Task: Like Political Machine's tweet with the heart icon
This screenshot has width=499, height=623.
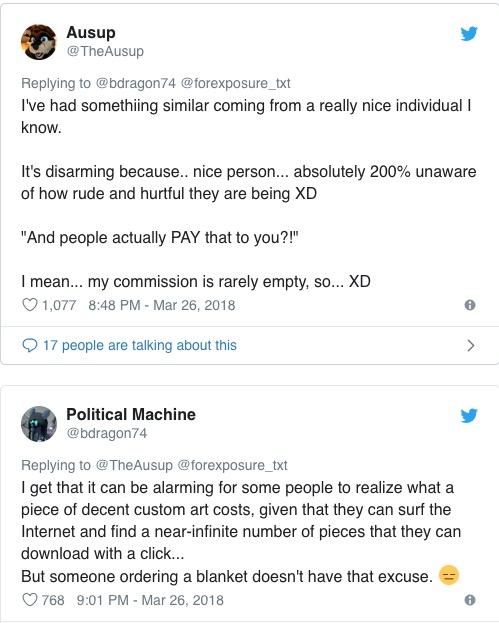Action: tap(30, 600)
